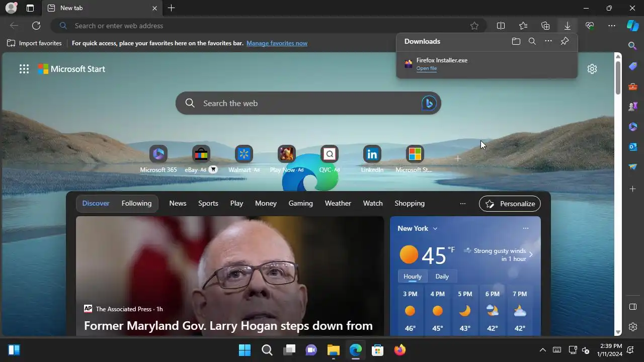644x362 pixels.
Task: Toggle the Downloads toolbar button
Action: 568,26
